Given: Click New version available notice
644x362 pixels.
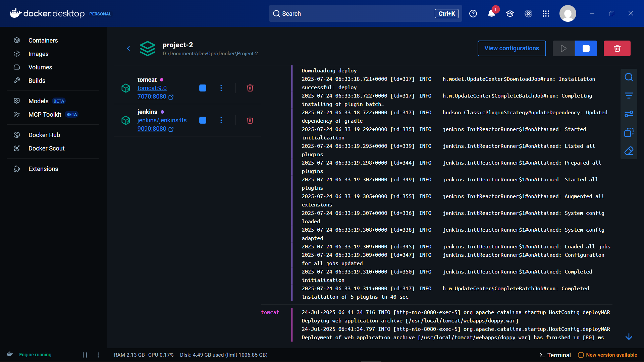Looking at the screenshot, I should 607,355.
